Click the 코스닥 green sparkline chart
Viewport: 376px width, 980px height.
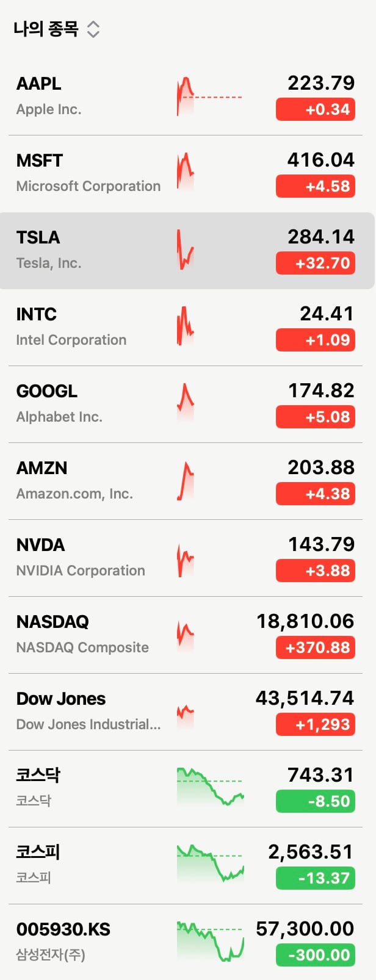click(210, 787)
